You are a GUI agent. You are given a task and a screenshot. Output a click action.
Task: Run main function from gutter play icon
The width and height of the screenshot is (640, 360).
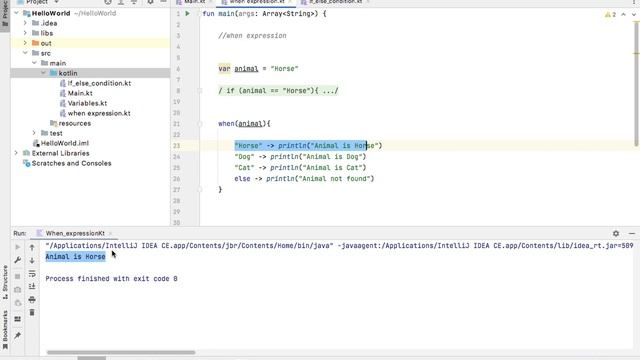(187, 13)
